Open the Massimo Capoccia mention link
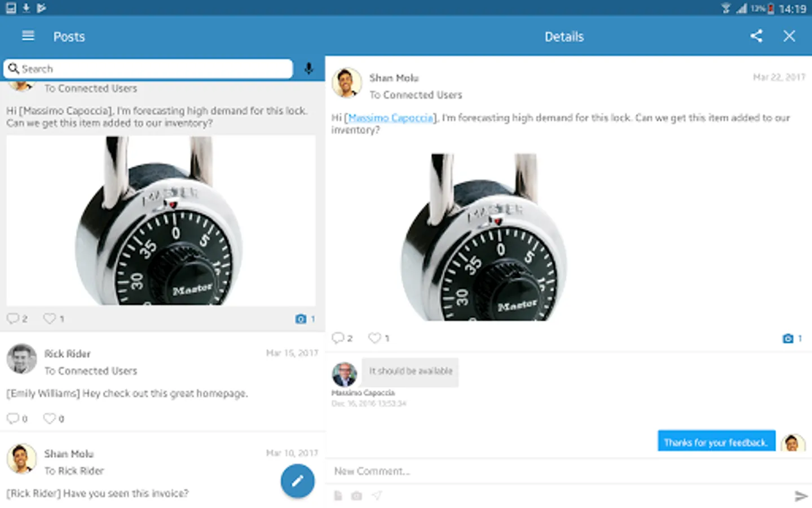Image resolution: width=812 pixels, height=508 pixels. click(391, 118)
